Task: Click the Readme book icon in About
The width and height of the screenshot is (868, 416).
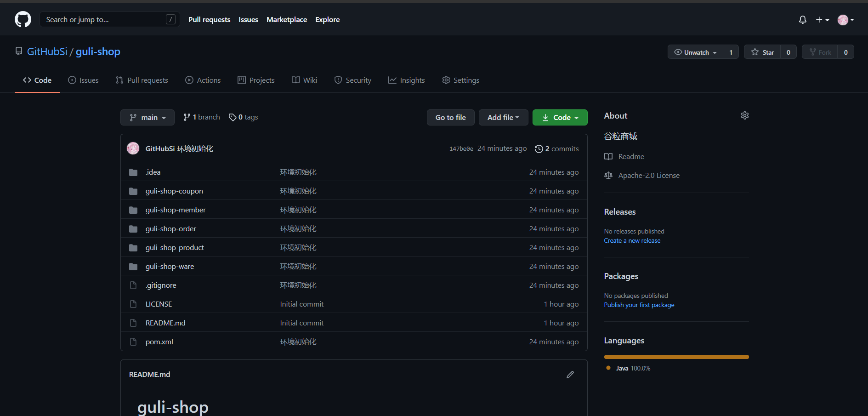Action: pyautogui.click(x=608, y=157)
